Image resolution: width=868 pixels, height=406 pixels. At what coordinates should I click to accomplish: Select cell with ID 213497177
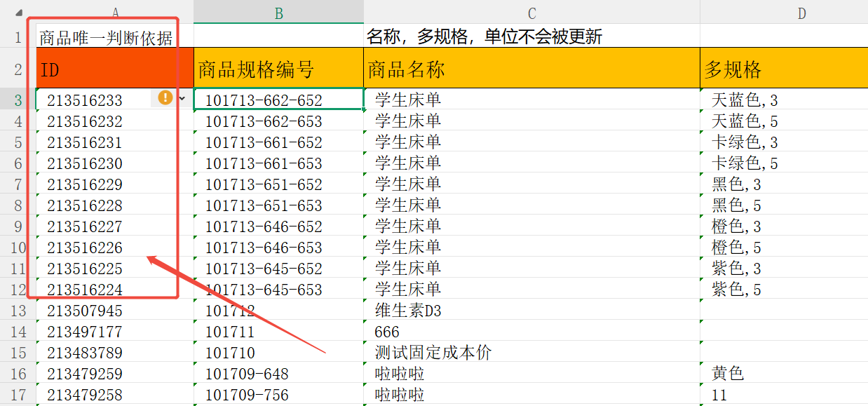click(85, 332)
